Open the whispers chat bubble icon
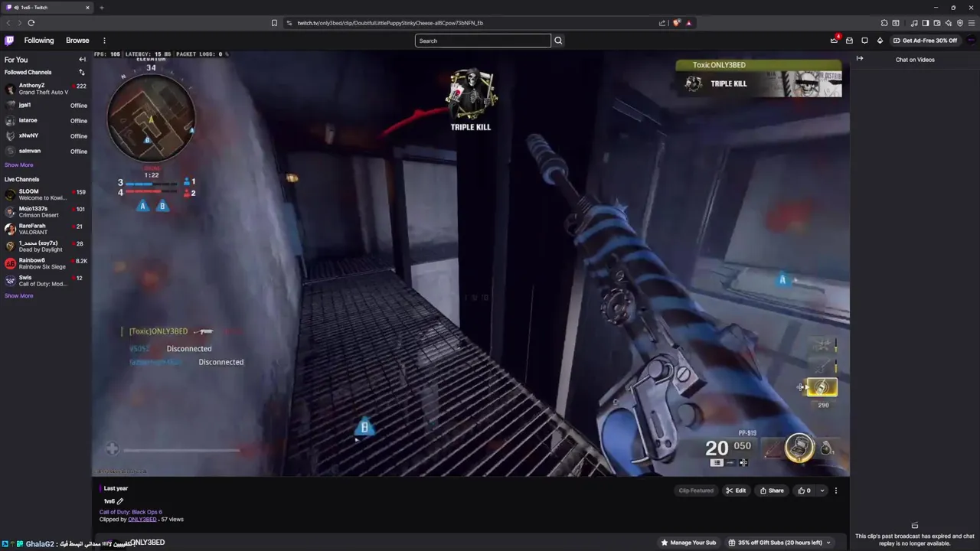This screenshot has height=551, width=980. tap(864, 41)
